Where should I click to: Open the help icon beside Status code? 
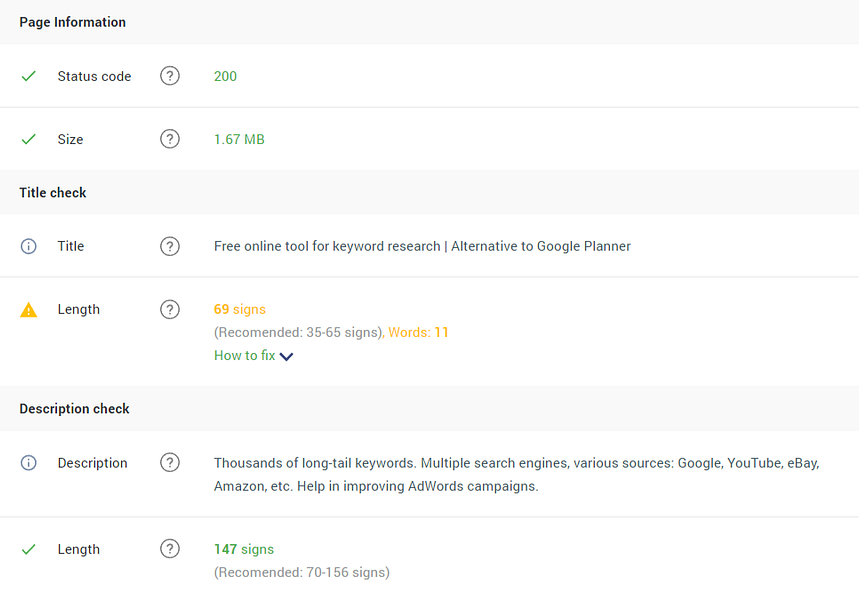(x=170, y=75)
